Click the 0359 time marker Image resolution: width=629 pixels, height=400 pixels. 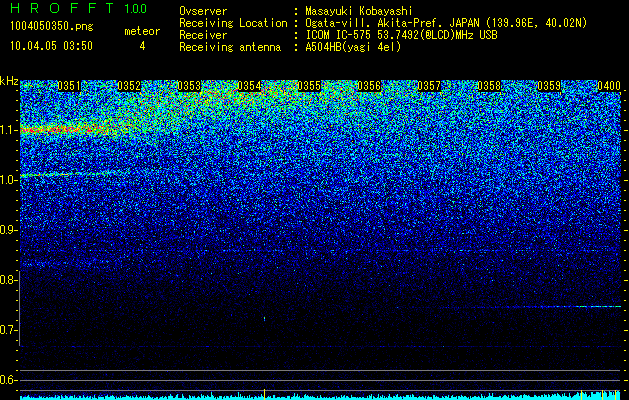point(549,86)
